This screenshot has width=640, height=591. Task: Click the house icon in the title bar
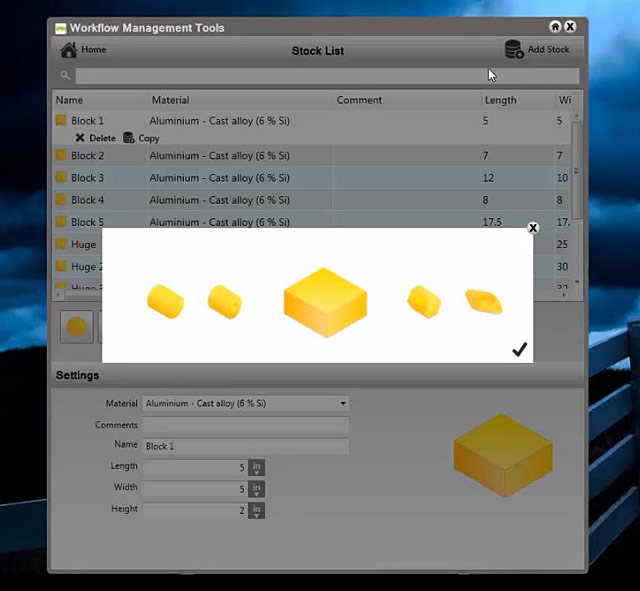pos(555,27)
